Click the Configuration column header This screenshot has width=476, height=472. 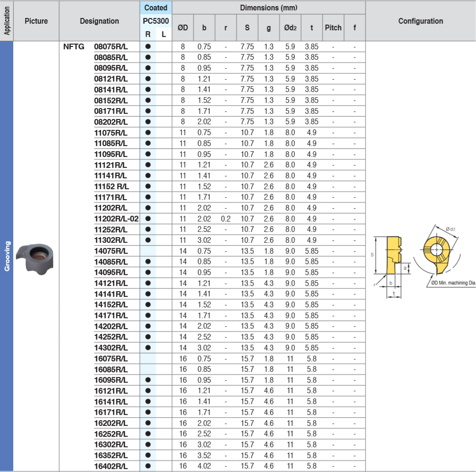click(x=421, y=21)
